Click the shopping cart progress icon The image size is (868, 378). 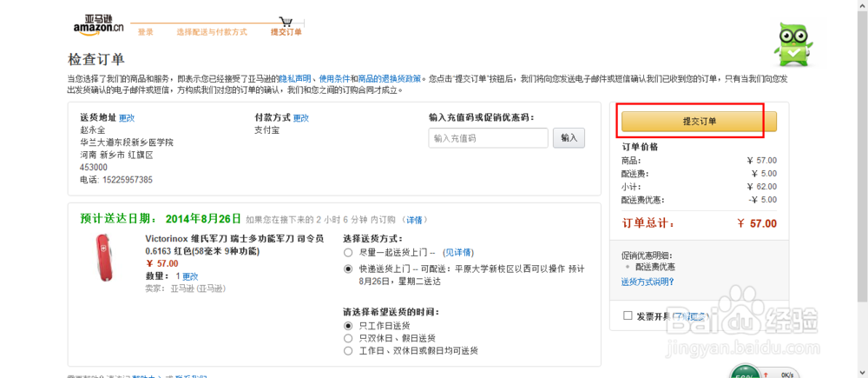pyautogui.click(x=286, y=23)
